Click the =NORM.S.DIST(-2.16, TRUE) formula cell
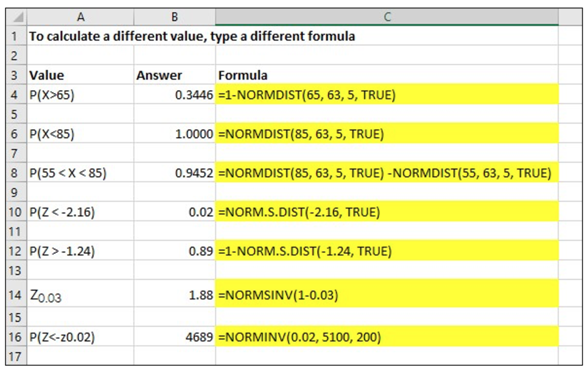Viewport: 588px width, 372px height. 386,212
